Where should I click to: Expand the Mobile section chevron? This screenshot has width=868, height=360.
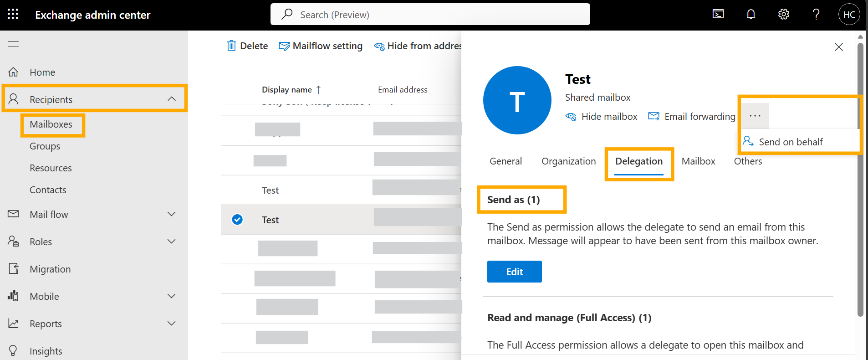[x=172, y=296]
